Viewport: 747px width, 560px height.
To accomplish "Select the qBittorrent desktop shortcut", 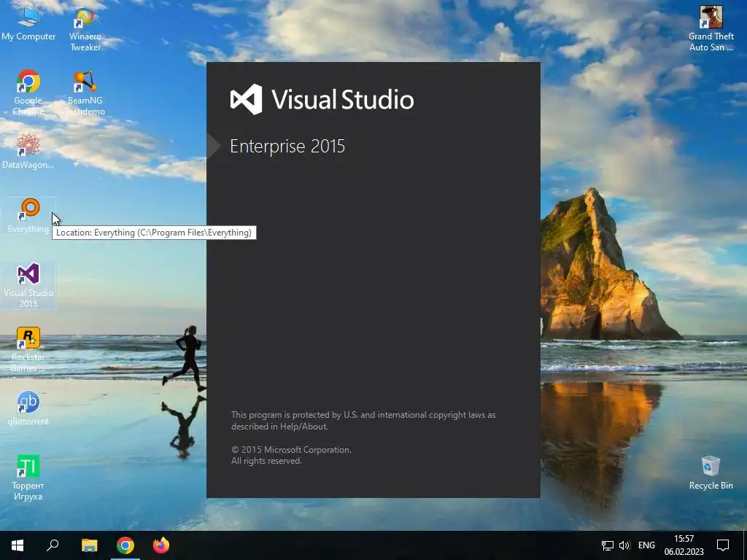I will [x=28, y=408].
